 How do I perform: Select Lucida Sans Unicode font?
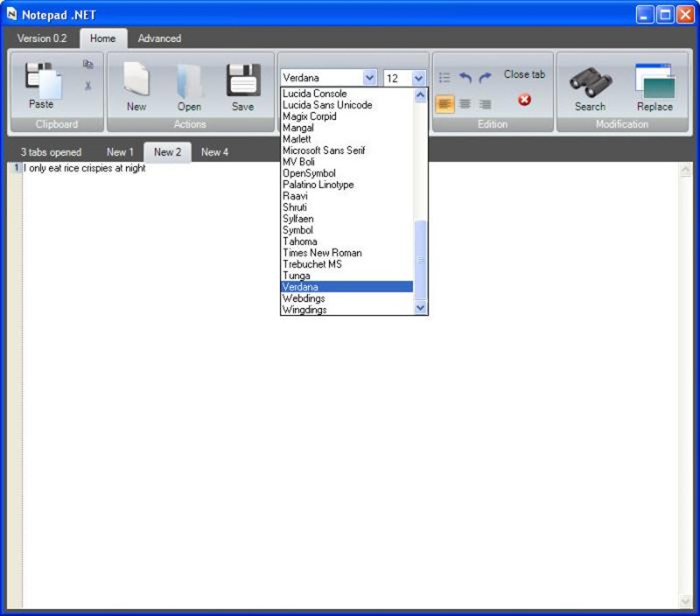coord(347,105)
